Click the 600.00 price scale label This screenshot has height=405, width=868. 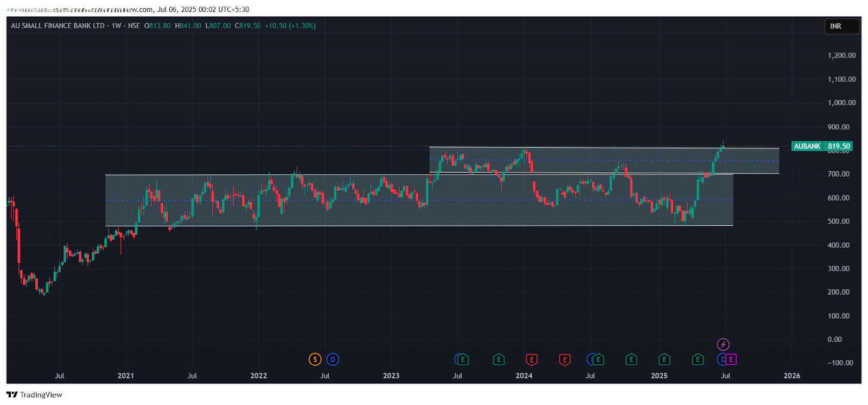point(839,198)
